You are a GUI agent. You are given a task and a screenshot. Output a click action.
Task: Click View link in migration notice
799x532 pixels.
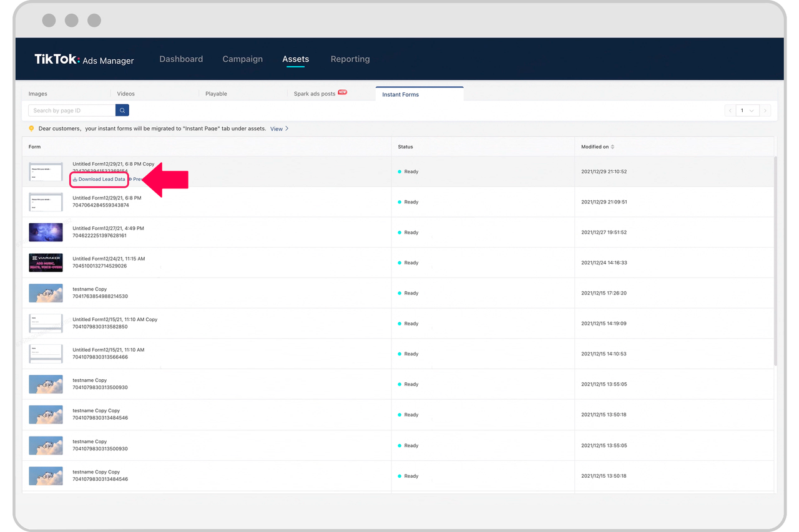[278, 128]
